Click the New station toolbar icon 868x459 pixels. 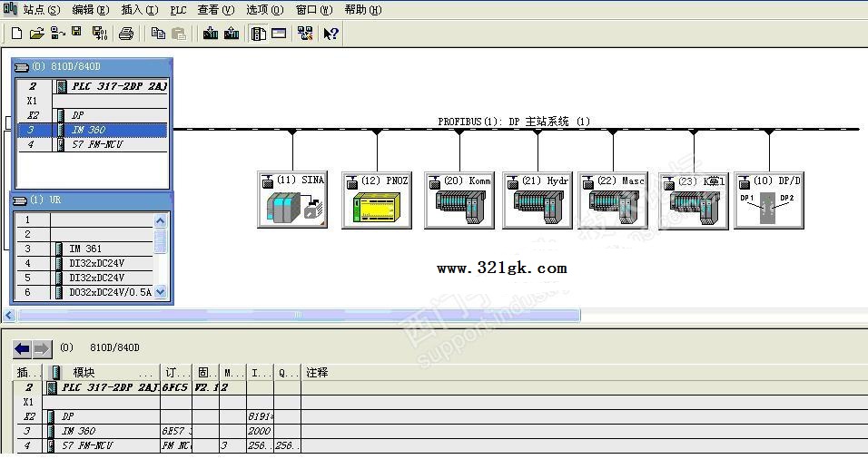16,34
